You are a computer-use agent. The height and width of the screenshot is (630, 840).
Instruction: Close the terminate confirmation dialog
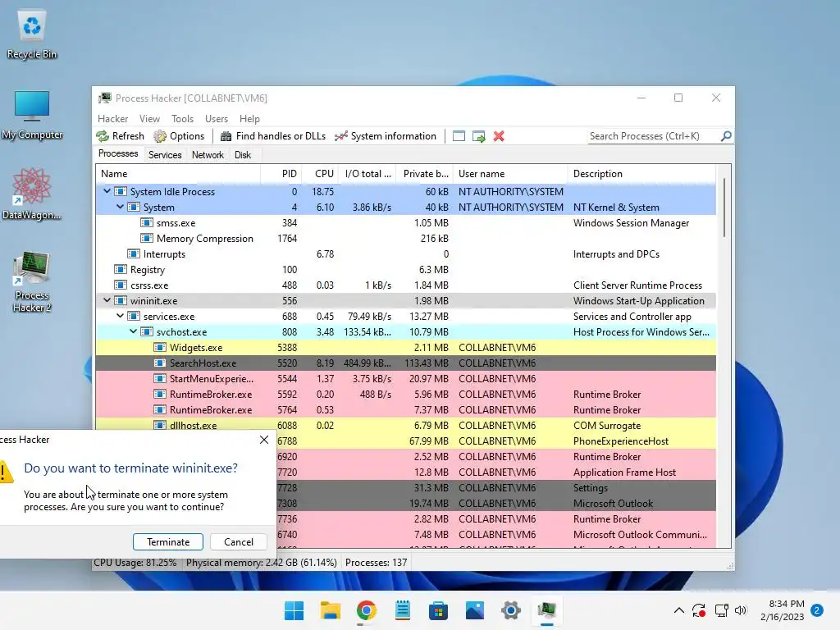coord(264,440)
